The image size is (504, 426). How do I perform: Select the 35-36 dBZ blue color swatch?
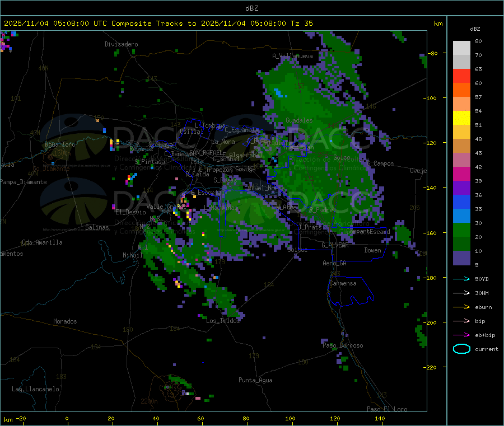pos(461,202)
